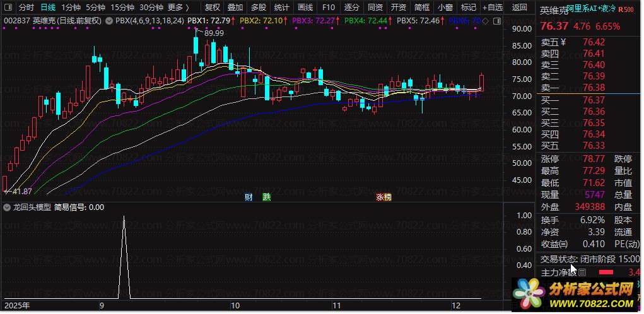This screenshot has width=644, height=314.
Task: Click the 涨榜 marker icon
Action: click(x=383, y=197)
